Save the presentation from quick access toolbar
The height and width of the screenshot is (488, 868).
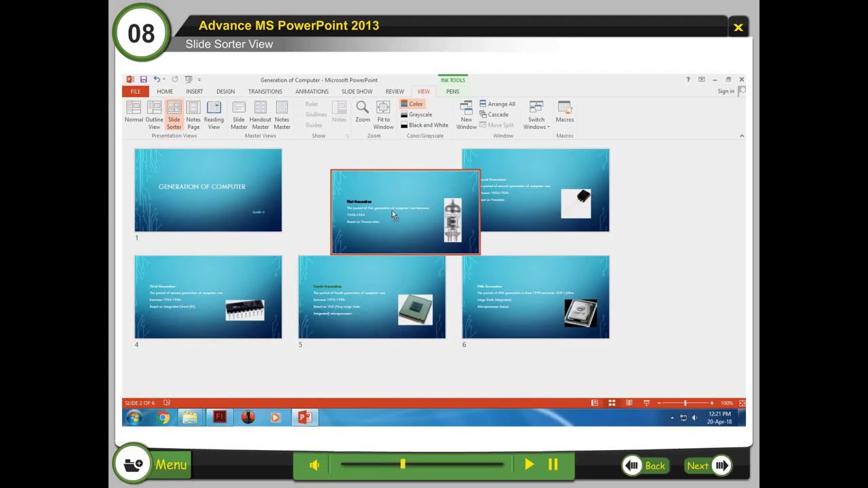coord(143,79)
